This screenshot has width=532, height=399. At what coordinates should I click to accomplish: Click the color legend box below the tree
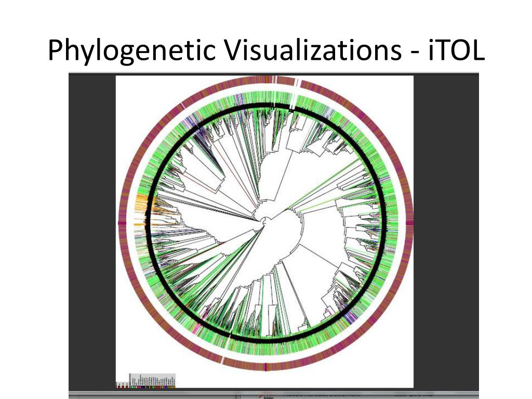[152, 381]
